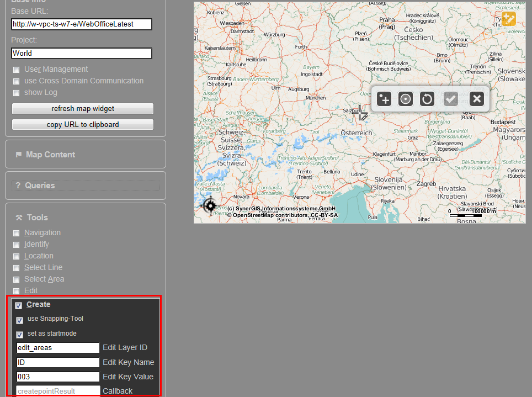
Task: Select the add vertex tool on the map toolbar
Action: click(x=384, y=98)
